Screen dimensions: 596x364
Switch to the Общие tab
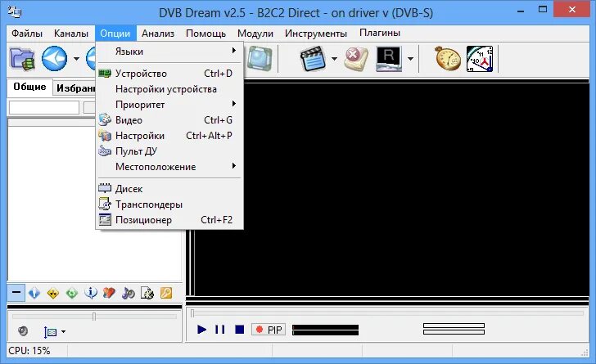tap(29, 87)
